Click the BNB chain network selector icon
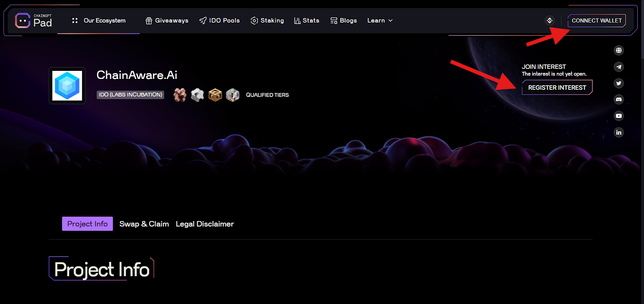Screen dimensions: 644x304 [x=549, y=21]
